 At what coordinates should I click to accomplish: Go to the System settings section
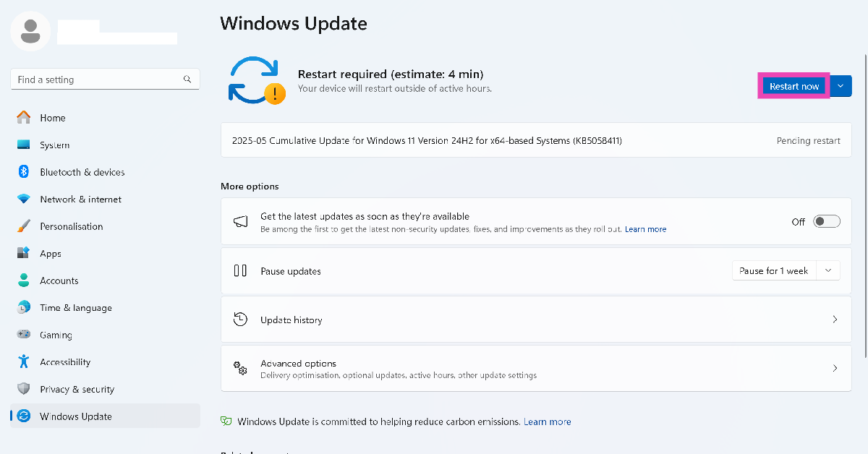coord(55,145)
